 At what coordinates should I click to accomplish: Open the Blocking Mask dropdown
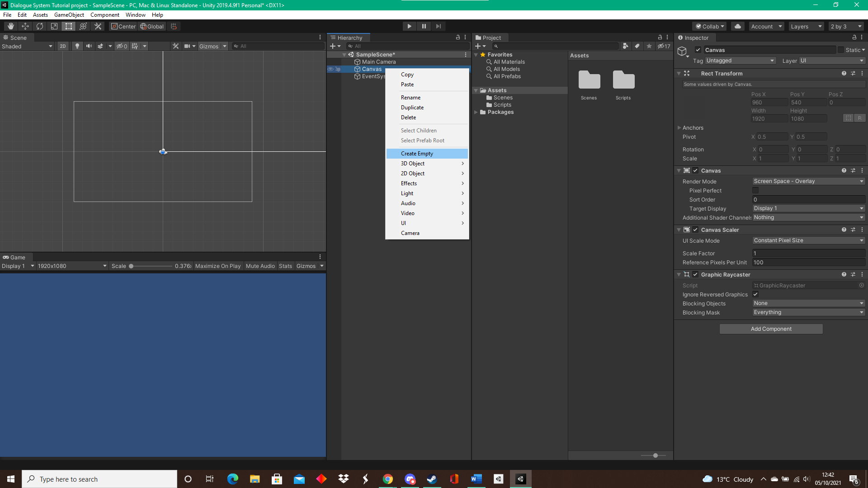808,312
